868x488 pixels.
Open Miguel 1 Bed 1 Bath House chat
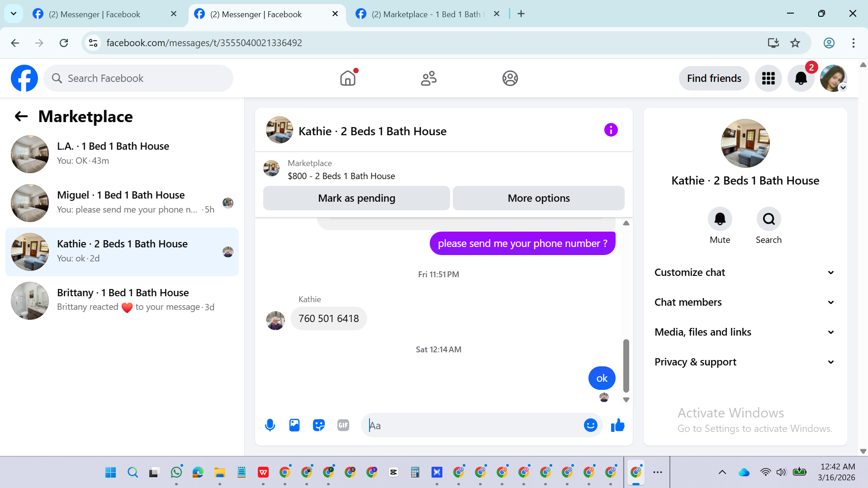[122, 203]
